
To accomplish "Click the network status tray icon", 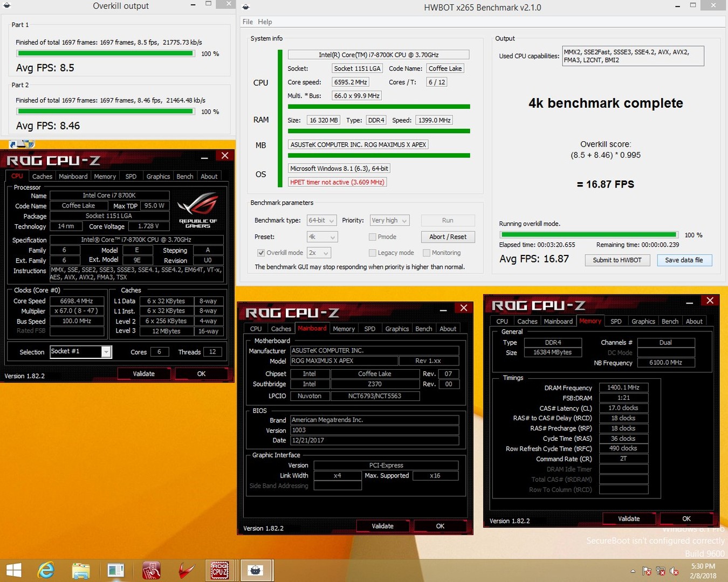I will (x=661, y=571).
